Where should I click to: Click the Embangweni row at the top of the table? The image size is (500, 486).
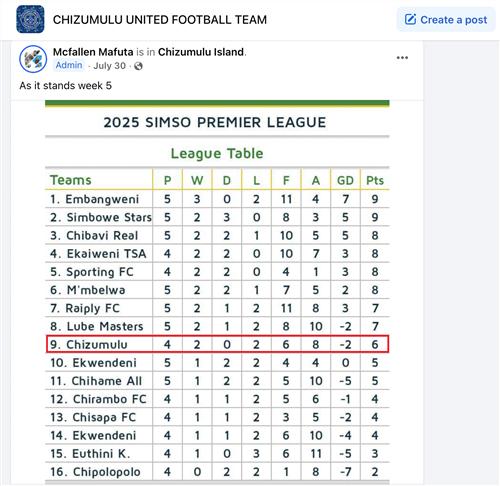(x=217, y=199)
